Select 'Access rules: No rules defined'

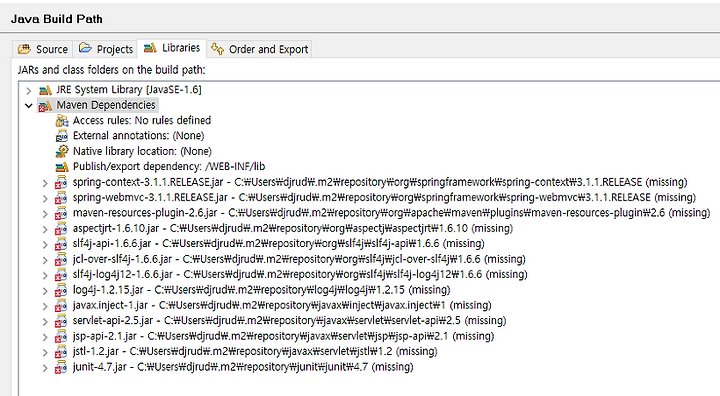click(x=142, y=120)
